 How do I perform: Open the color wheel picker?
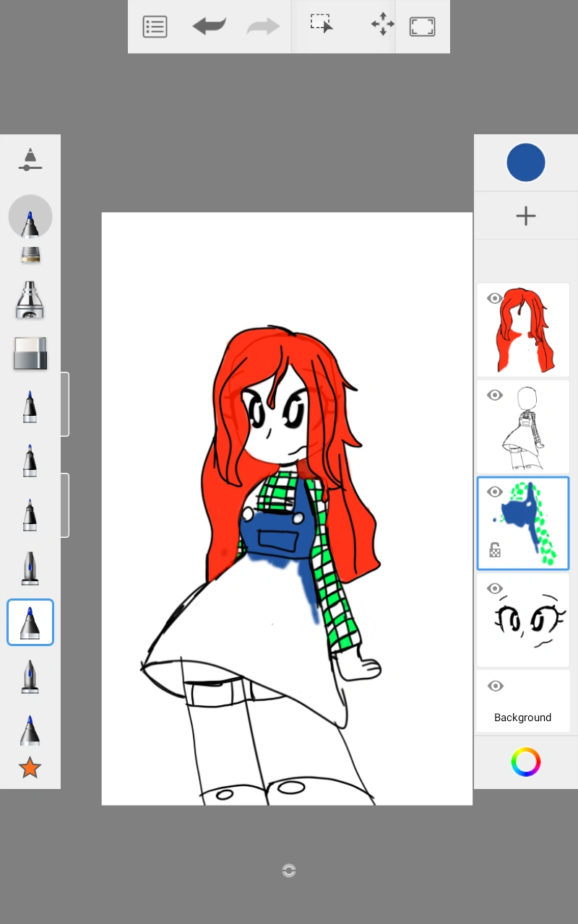[x=525, y=762]
